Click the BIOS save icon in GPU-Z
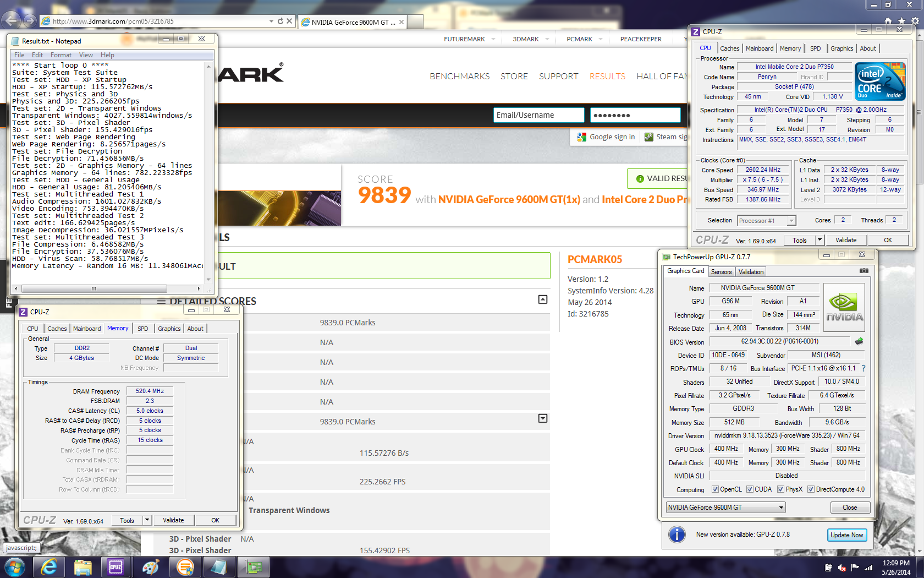924x578 pixels. [x=859, y=341]
